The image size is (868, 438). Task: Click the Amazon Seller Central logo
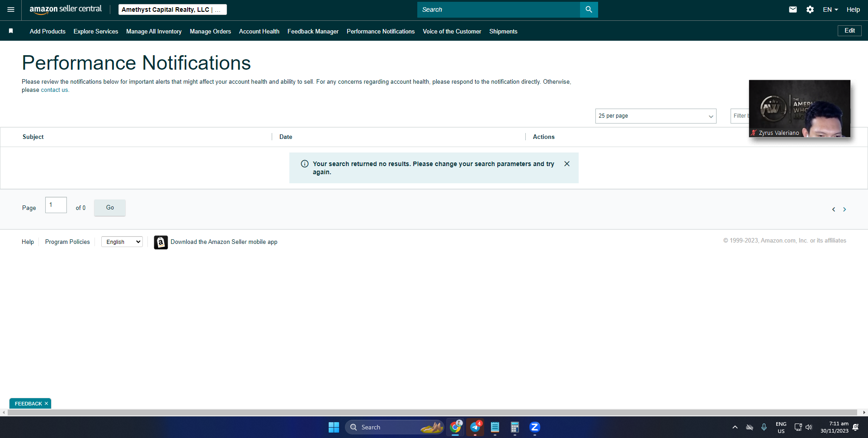[66, 10]
